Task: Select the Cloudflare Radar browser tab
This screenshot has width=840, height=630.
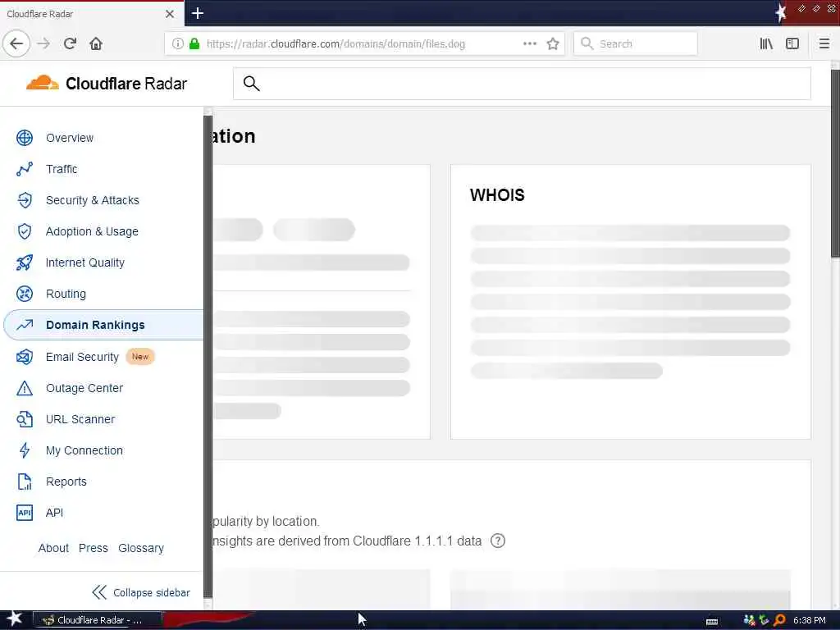Action: (92, 13)
